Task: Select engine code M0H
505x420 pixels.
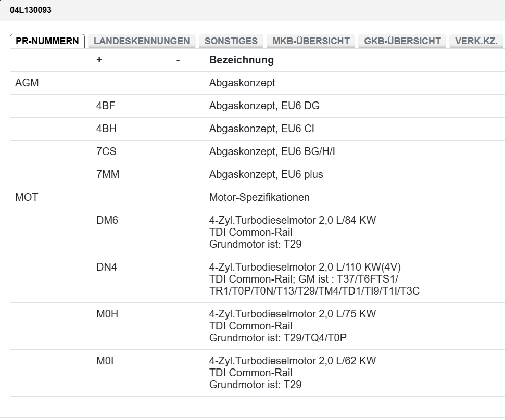Action: (107, 314)
